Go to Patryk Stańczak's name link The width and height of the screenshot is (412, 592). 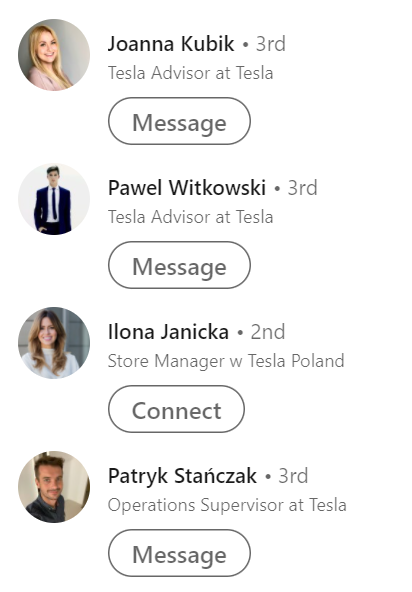(182, 475)
